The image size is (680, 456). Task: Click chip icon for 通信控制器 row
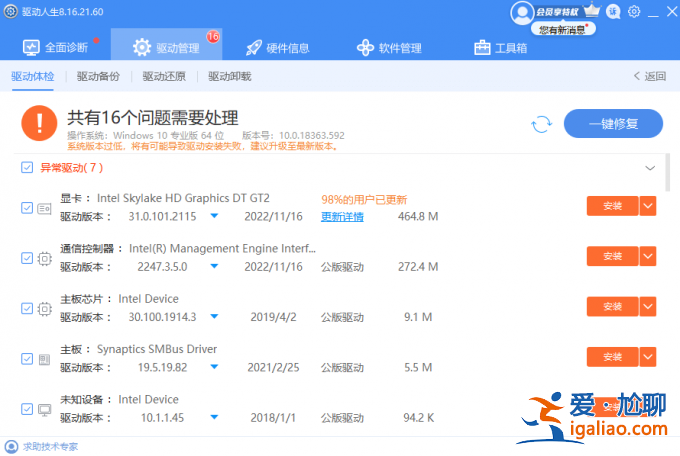44,259
